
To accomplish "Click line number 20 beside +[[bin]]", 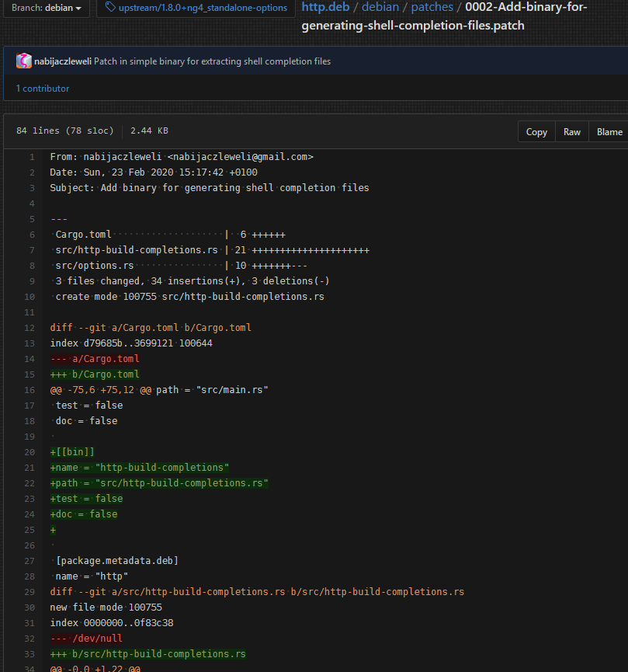I will click(29, 452).
